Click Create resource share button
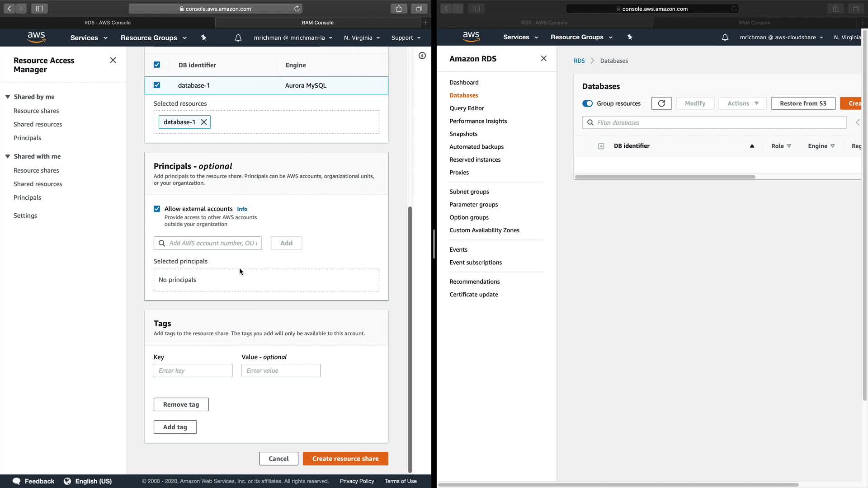Screen dimensions: 868x488 coord(345,459)
